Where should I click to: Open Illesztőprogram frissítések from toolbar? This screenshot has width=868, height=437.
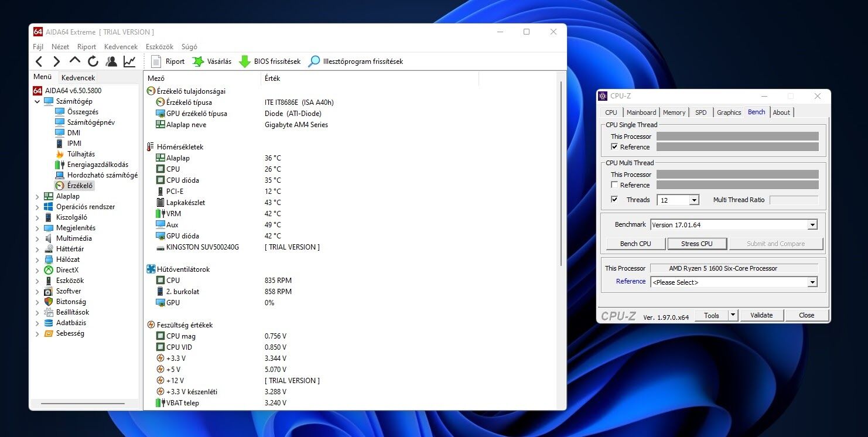[356, 62]
